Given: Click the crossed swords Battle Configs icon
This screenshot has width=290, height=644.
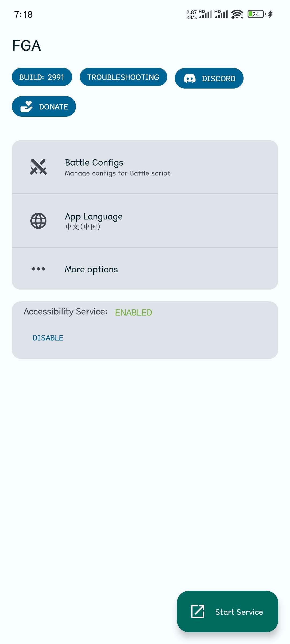Looking at the screenshot, I should [38, 167].
